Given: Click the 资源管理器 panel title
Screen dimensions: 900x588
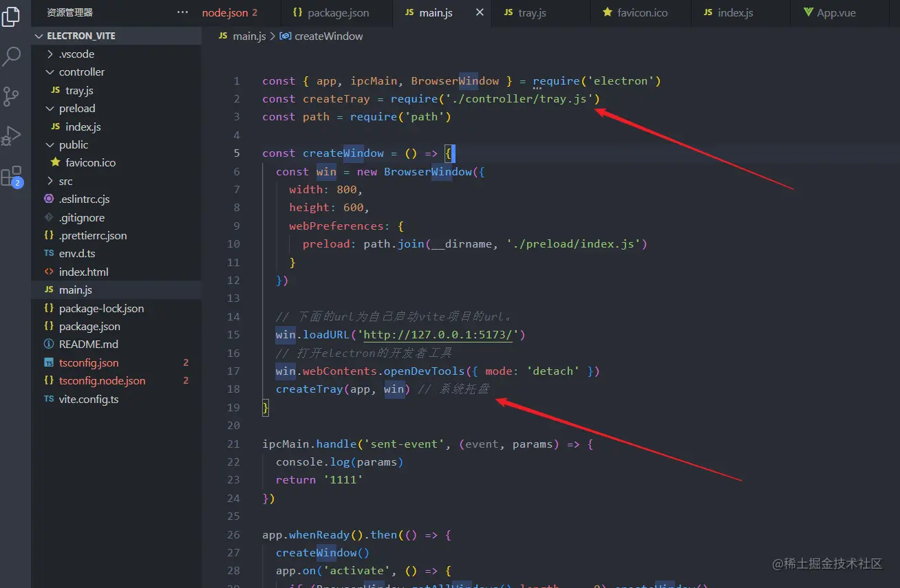Looking at the screenshot, I should 69,12.
